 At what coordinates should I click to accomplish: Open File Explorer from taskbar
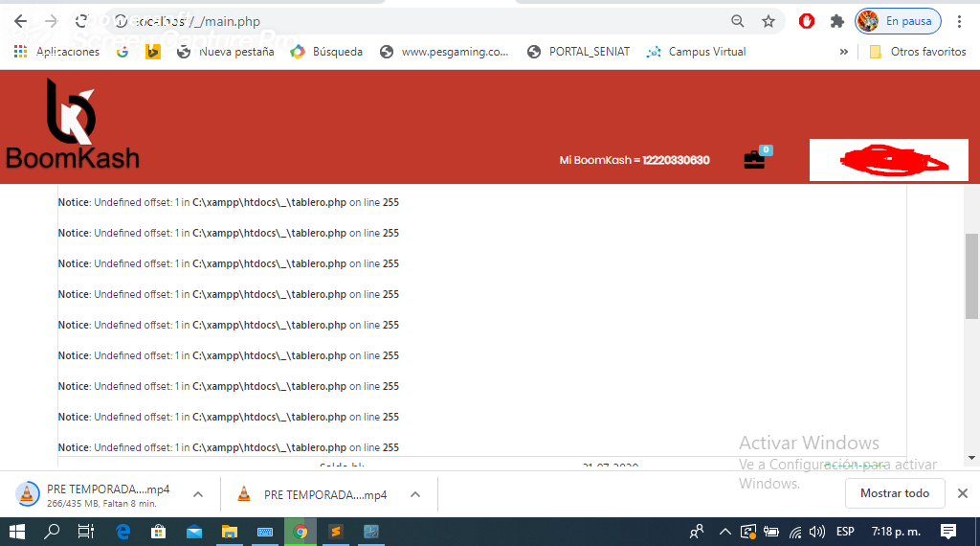(x=230, y=532)
